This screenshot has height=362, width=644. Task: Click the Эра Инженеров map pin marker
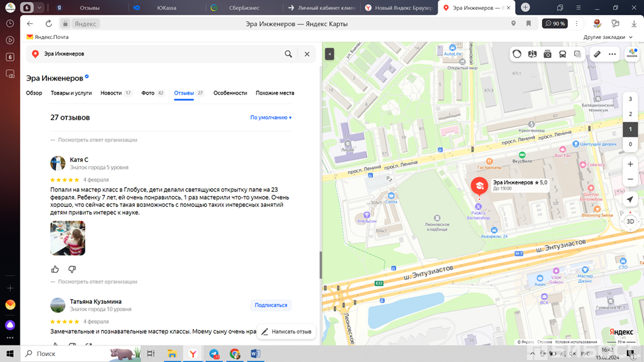click(479, 186)
